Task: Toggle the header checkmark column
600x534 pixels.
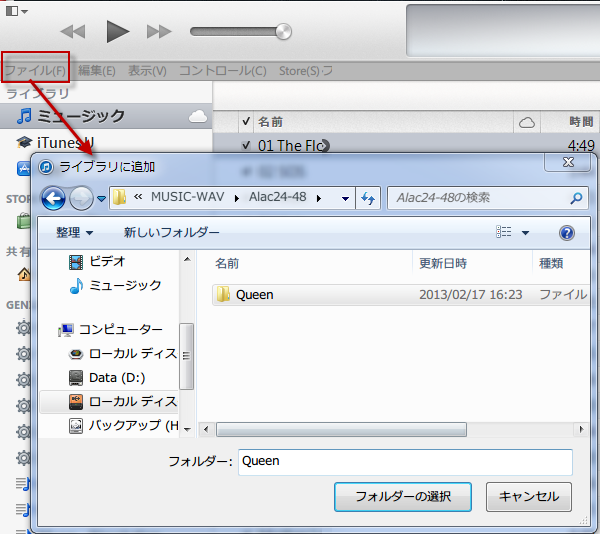Action: (x=246, y=122)
